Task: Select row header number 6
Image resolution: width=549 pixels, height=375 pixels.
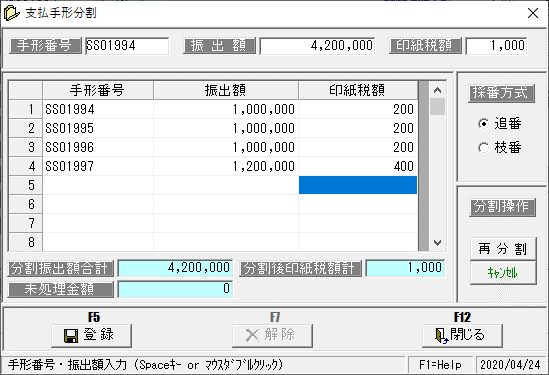Action: pyautogui.click(x=26, y=204)
